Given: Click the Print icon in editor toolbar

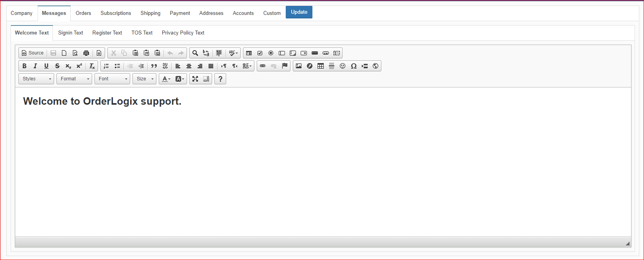Looking at the screenshot, I should (86, 53).
